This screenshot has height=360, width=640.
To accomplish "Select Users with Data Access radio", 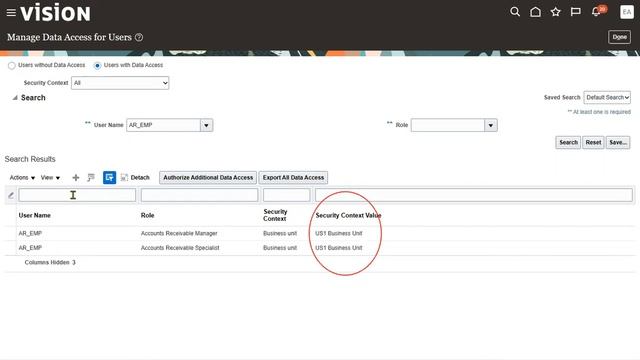I will coord(97,65).
